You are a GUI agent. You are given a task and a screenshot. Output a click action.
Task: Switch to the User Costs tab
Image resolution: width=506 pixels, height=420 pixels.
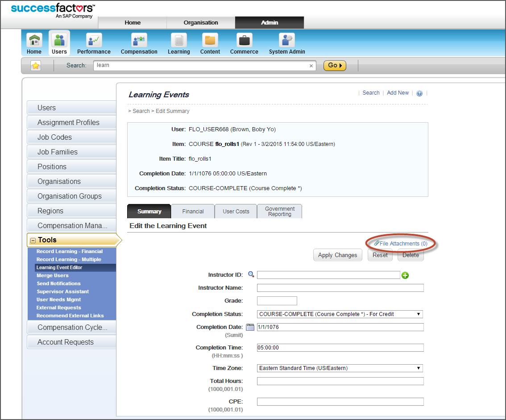pyautogui.click(x=236, y=211)
